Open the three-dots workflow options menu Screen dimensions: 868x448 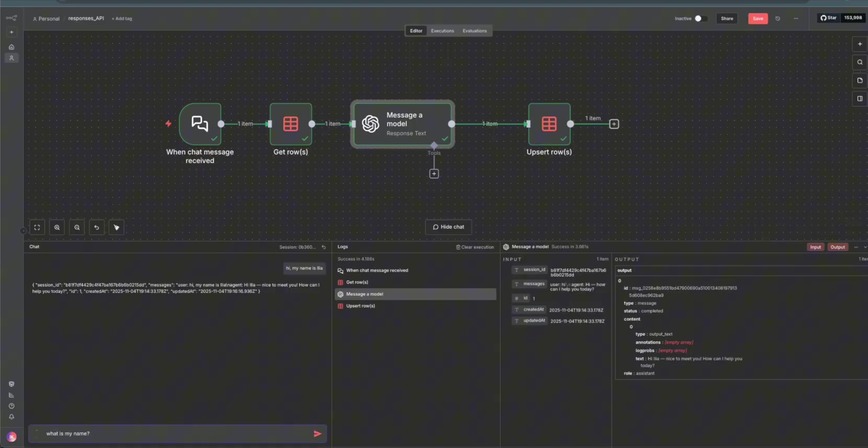click(796, 18)
